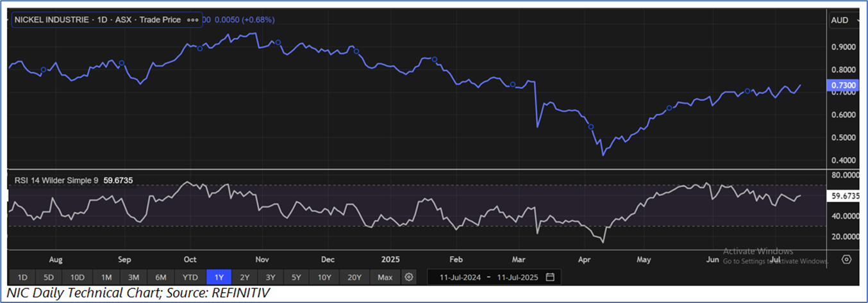The width and height of the screenshot is (868, 303).
Task: Click the Apr label on time axis
Action: pos(584,260)
